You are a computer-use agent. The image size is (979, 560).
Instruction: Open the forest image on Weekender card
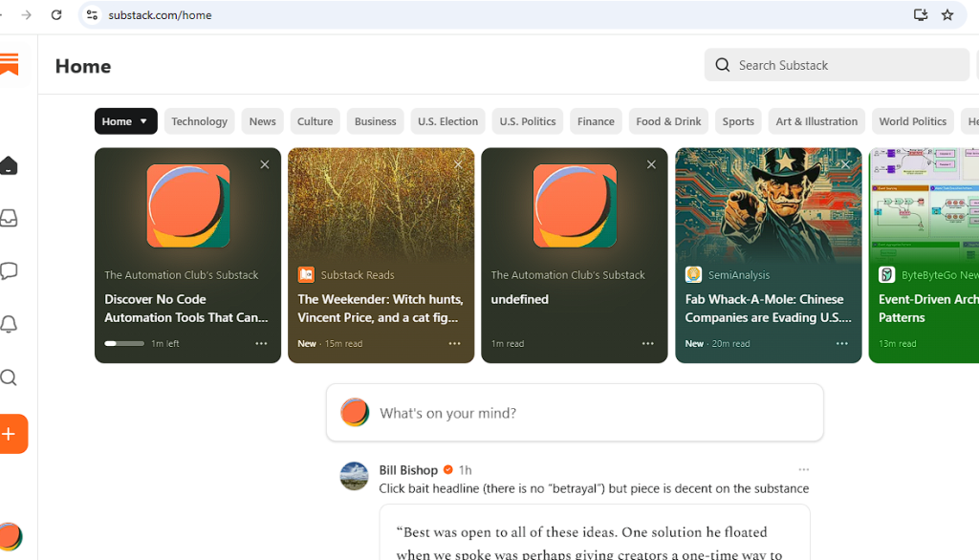[x=381, y=205]
